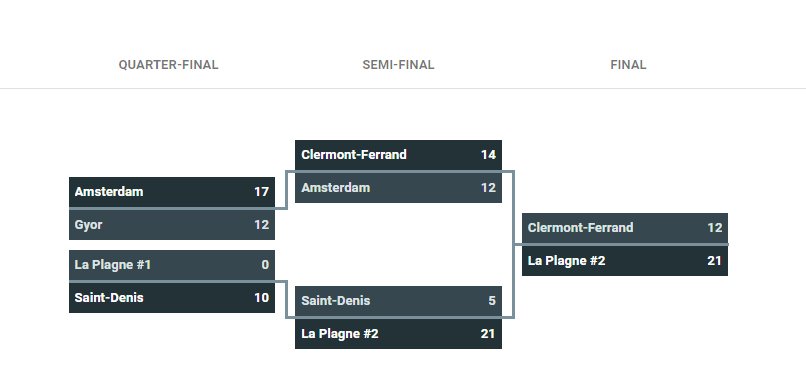Select the La Plagne #1 quarter-final row
806x388 pixels.
[172, 265]
